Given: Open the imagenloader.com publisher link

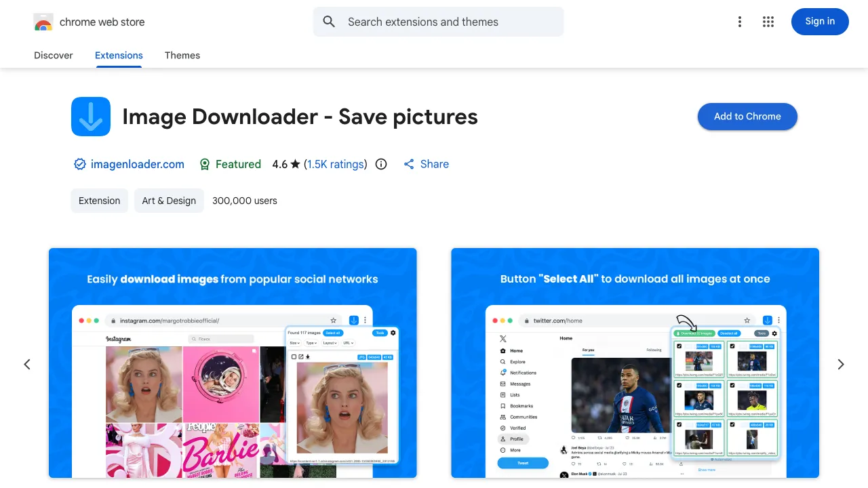Looking at the screenshot, I should 138,164.
